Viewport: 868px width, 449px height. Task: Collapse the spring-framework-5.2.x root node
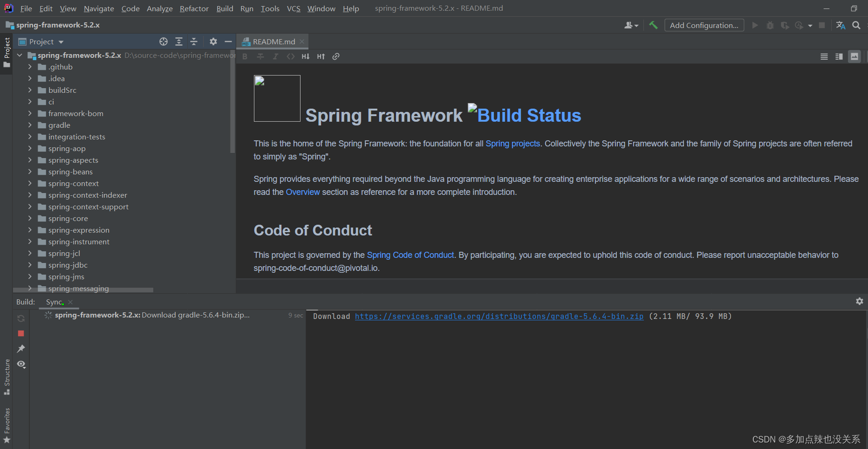click(x=20, y=55)
